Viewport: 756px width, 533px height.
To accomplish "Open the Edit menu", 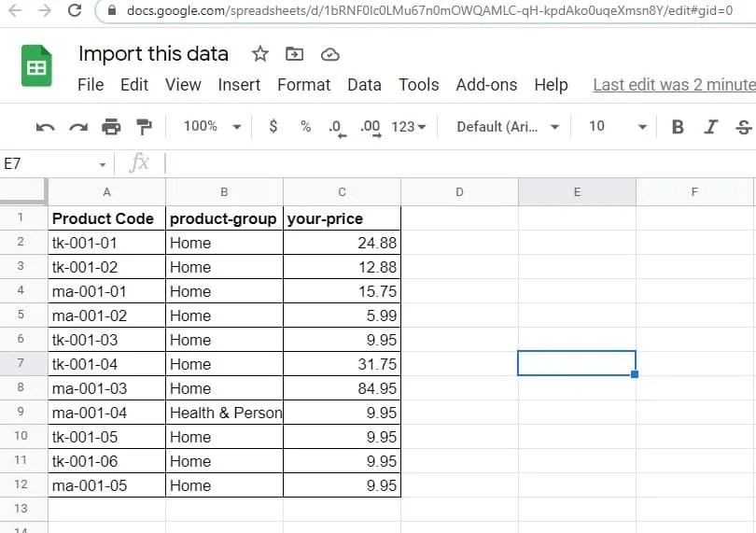I will point(134,85).
